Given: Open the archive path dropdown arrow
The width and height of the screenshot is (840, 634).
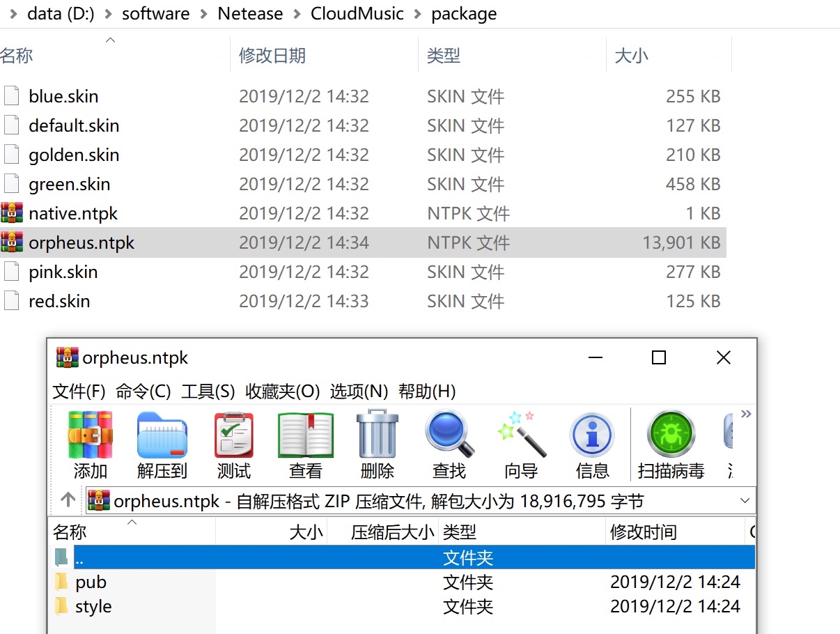Looking at the screenshot, I should click(745, 501).
